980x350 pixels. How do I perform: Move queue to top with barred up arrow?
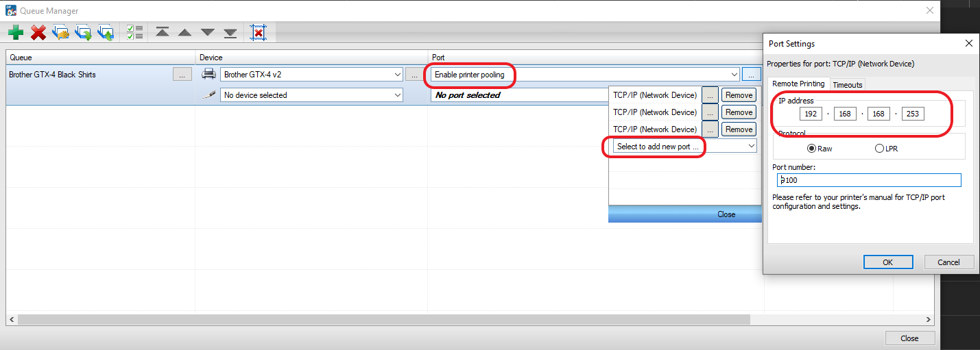163,32
